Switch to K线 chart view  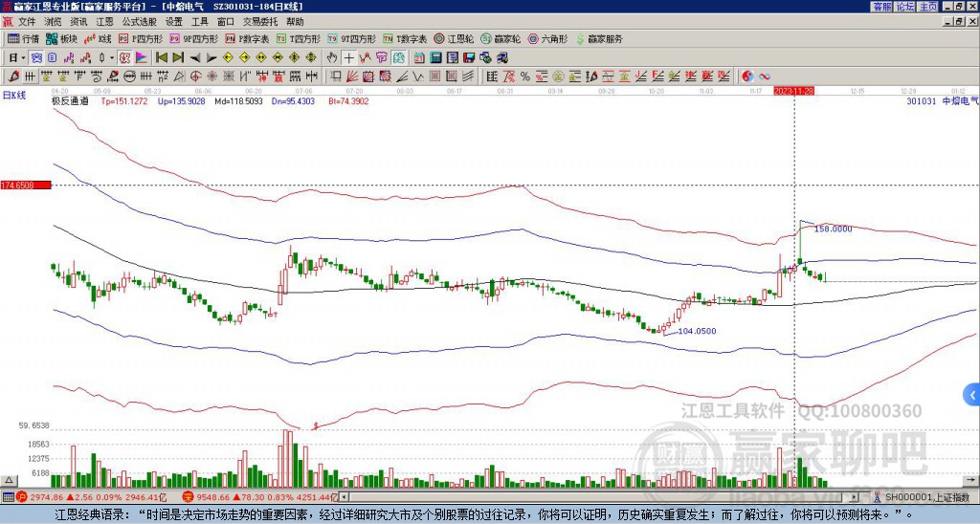98,38
